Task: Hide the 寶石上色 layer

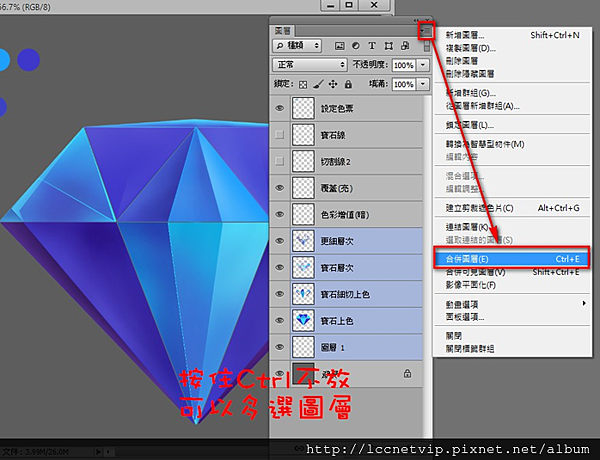Action: click(x=280, y=320)
